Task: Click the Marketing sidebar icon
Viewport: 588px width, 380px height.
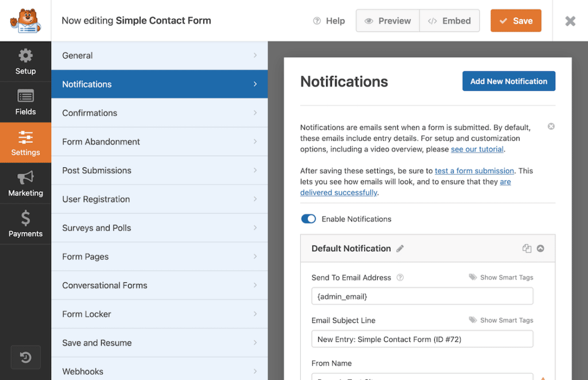Action: (x=25, y=183)
